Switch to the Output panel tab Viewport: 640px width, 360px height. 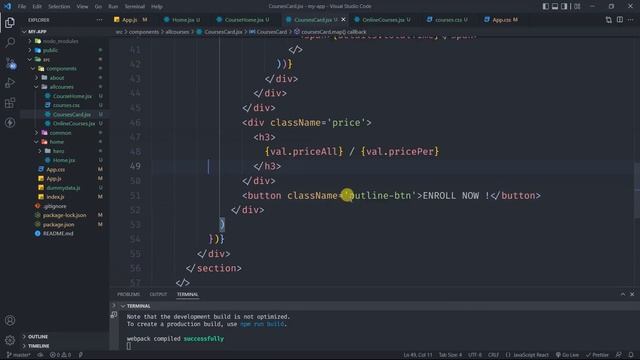click(x=158, y=294)
